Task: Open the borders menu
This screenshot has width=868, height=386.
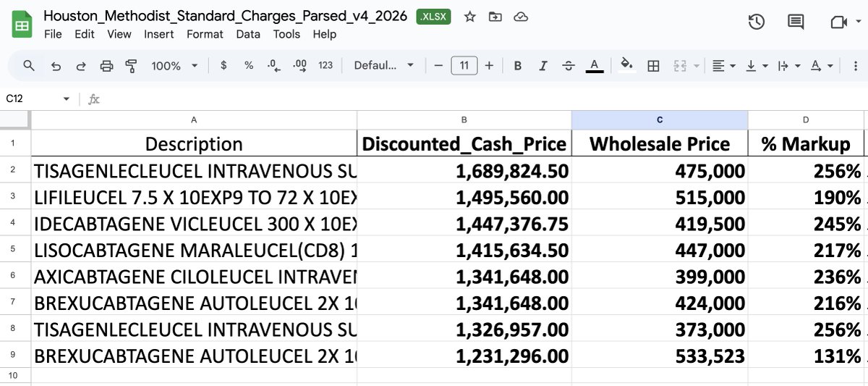Action: (x=653, y=66)
